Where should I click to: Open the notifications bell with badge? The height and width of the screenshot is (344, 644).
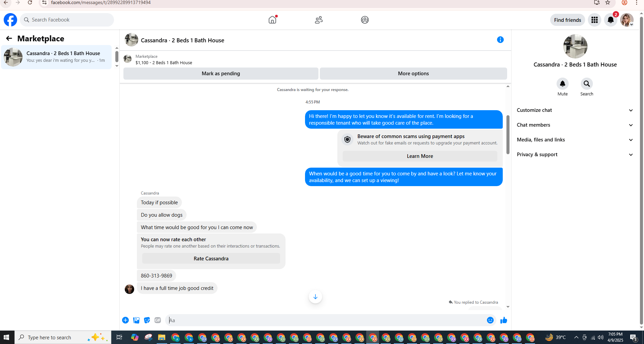(611, 20)
